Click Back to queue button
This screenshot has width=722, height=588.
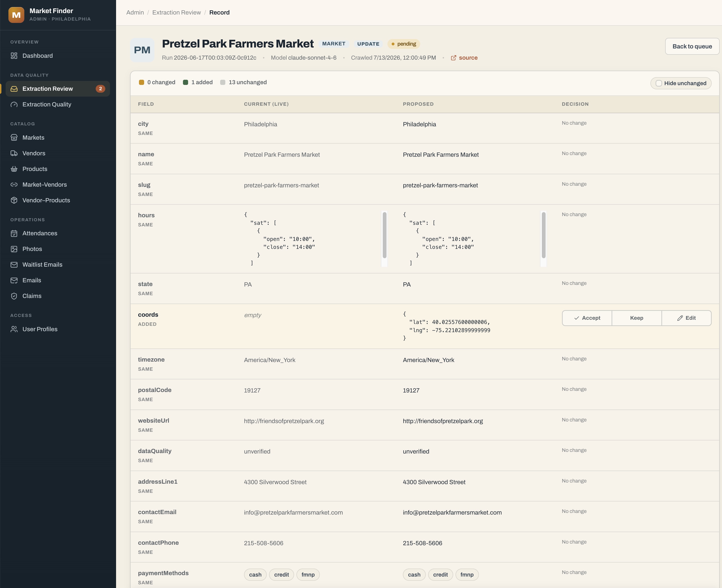tap(692, 46)
